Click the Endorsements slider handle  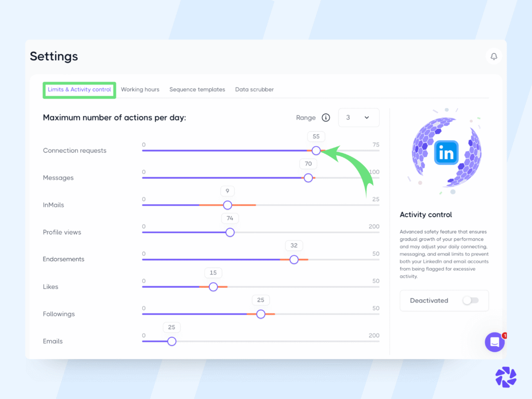click(x=294, y=259)
